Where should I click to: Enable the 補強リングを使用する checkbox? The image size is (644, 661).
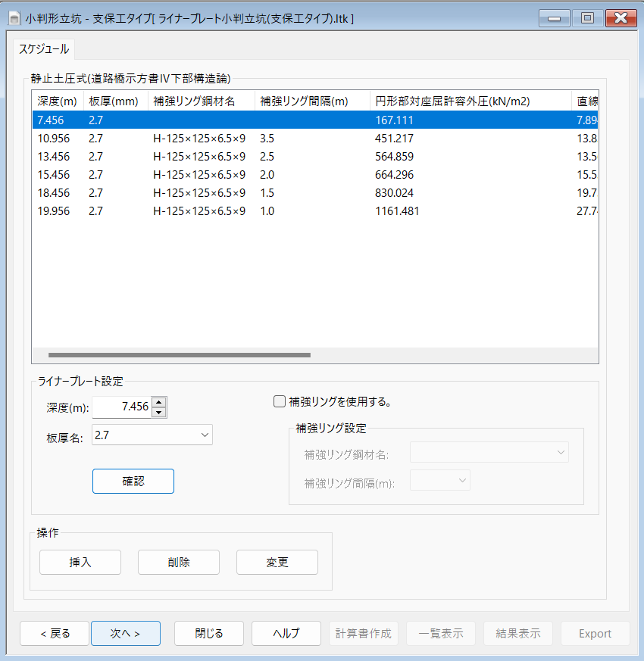click(280, 402)
